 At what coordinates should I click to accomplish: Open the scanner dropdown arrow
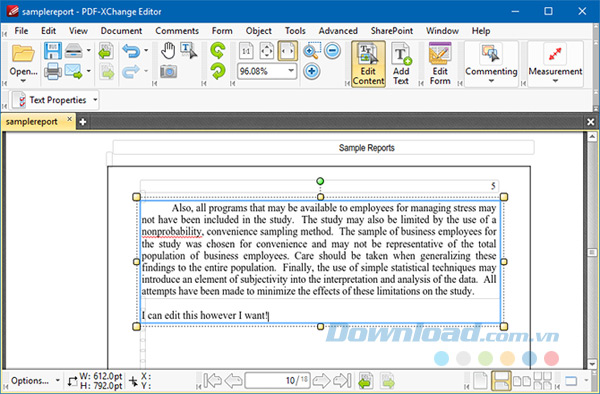(88, 50)
